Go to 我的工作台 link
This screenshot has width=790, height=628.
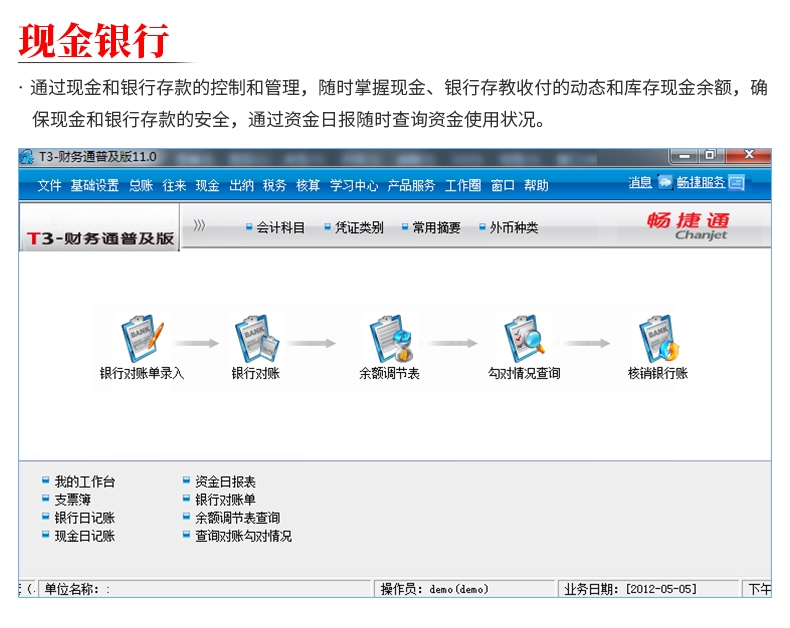[x=84, y=482]
